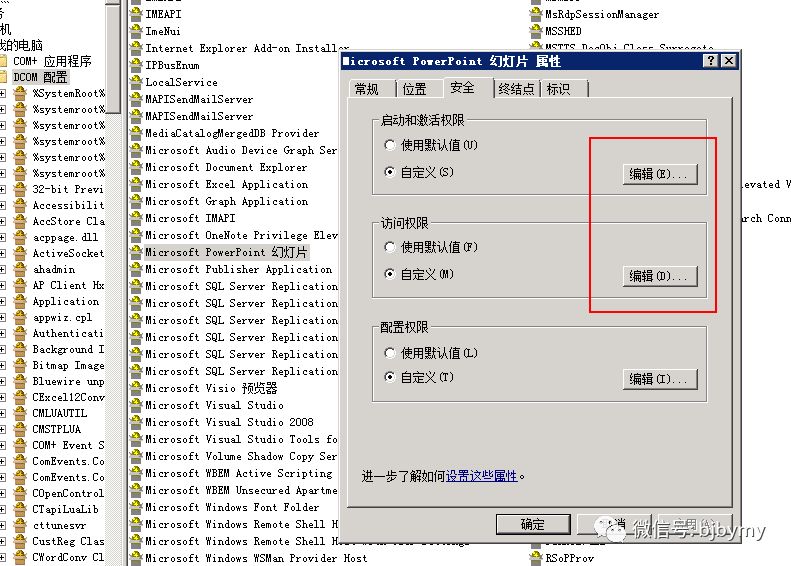Click the Microsoft Windows Font Folder icon
Viewport: 791px width, 566px height.
point(136,507)
